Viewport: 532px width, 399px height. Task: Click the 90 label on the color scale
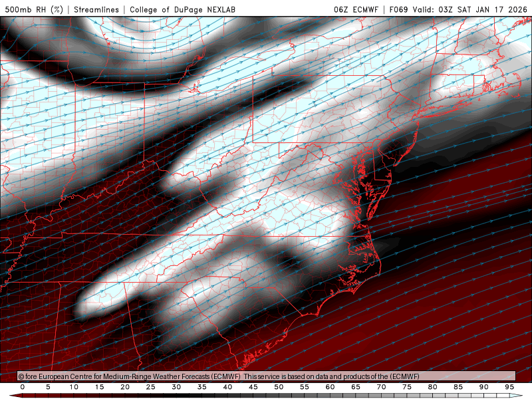click(x=483, y=387)
